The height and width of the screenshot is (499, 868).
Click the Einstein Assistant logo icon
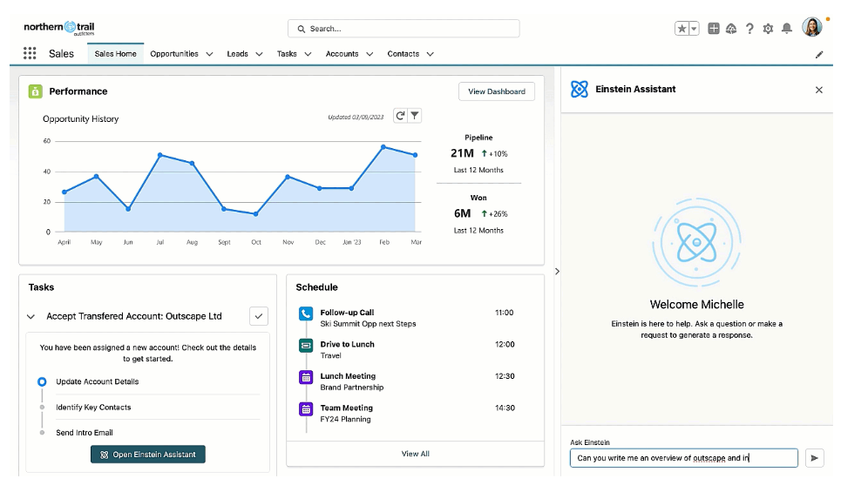coord(580,89)
